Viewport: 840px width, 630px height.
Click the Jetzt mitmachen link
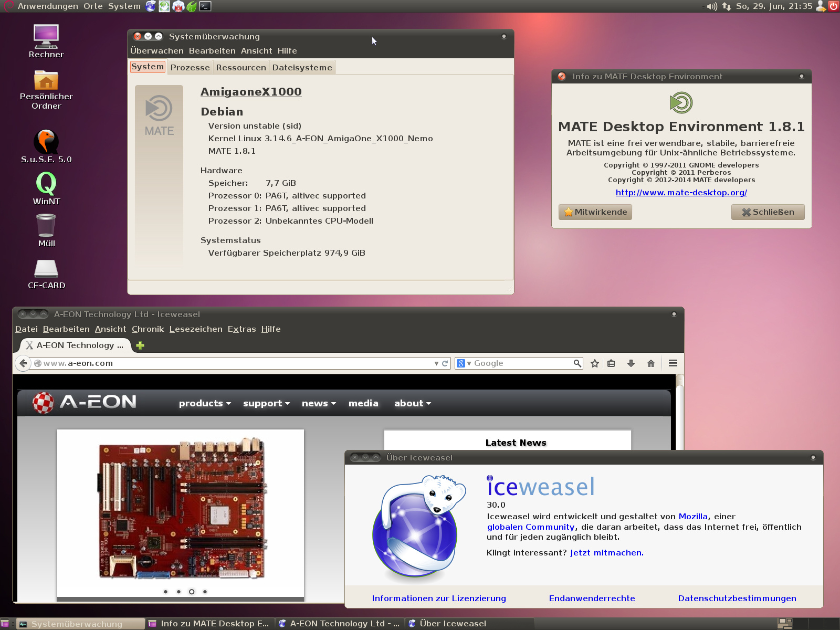607,553
